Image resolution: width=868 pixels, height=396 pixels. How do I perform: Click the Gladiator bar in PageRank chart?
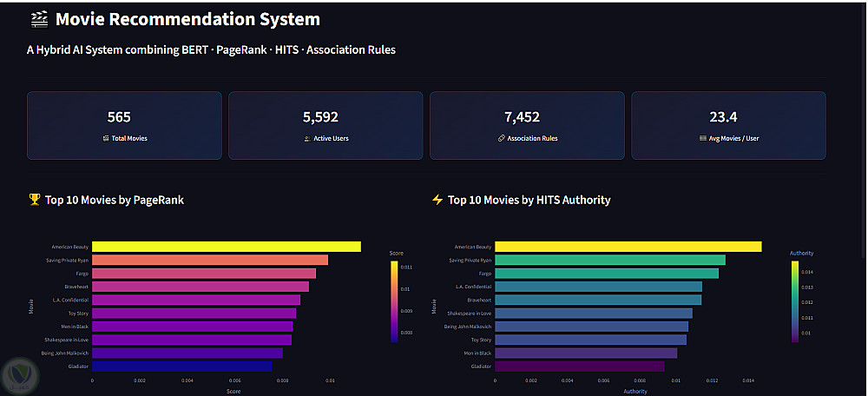click(182, 366)
